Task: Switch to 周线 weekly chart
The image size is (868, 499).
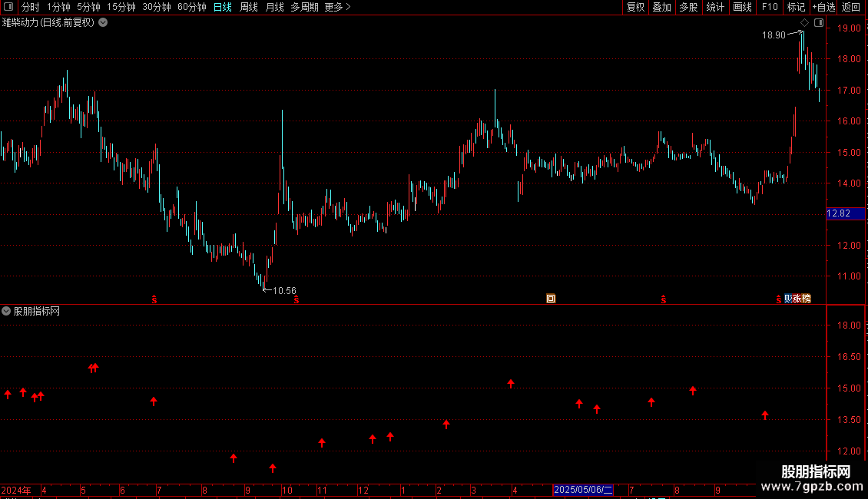Action: click(249, 7)
